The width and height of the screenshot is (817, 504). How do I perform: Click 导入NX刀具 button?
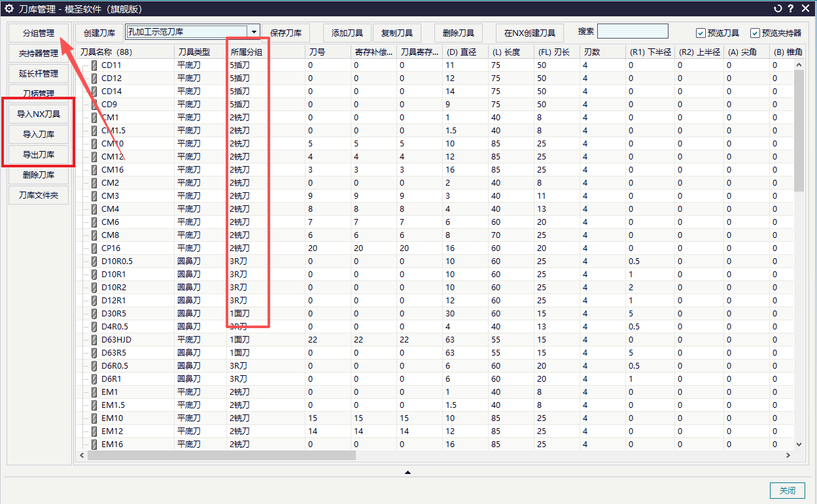tap(39, 114)
